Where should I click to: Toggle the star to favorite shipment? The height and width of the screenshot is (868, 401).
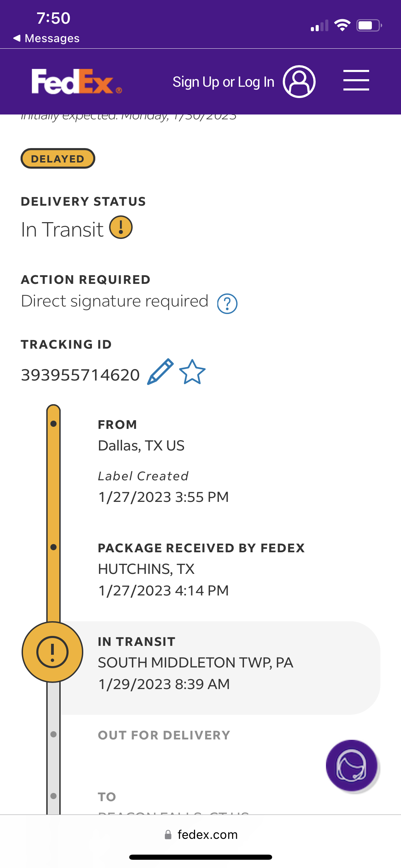[x=192, y=372]
